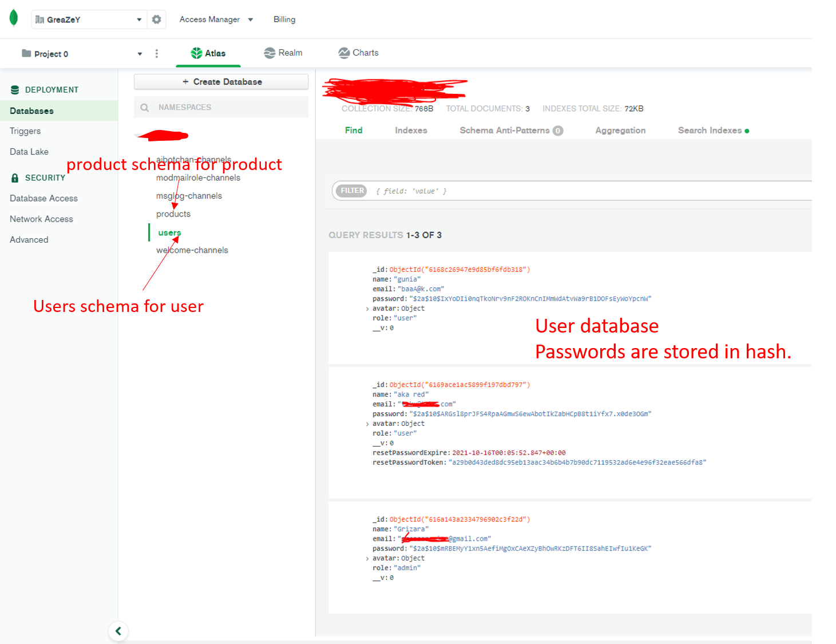Switch to the Realm tab

[x=283, y=53]
